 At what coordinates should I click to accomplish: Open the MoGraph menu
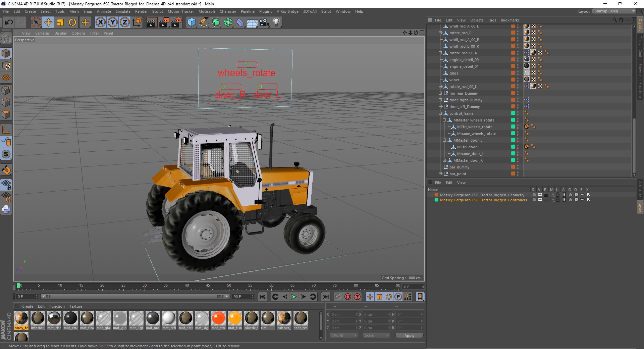(207, 11)
